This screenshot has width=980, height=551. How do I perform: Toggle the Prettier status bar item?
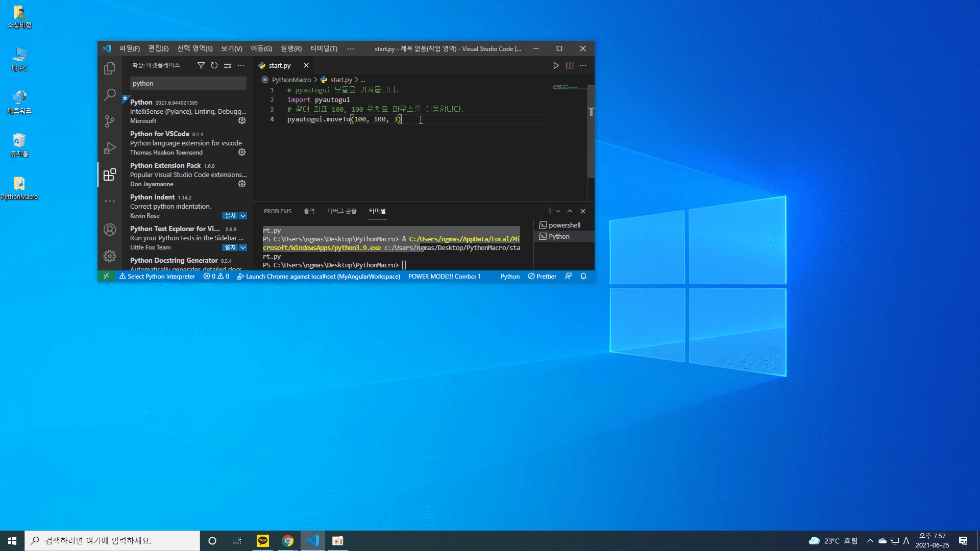[x=542, y=277]
